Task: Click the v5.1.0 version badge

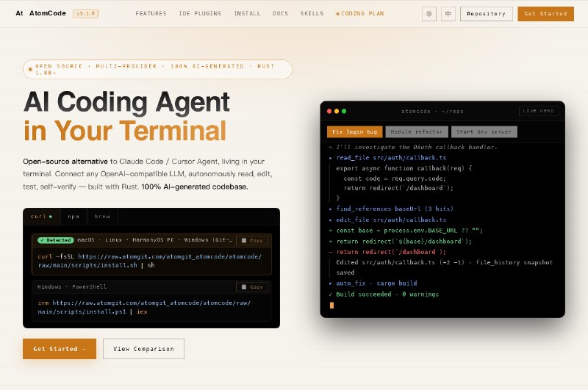Action: [x=85, y=13]
